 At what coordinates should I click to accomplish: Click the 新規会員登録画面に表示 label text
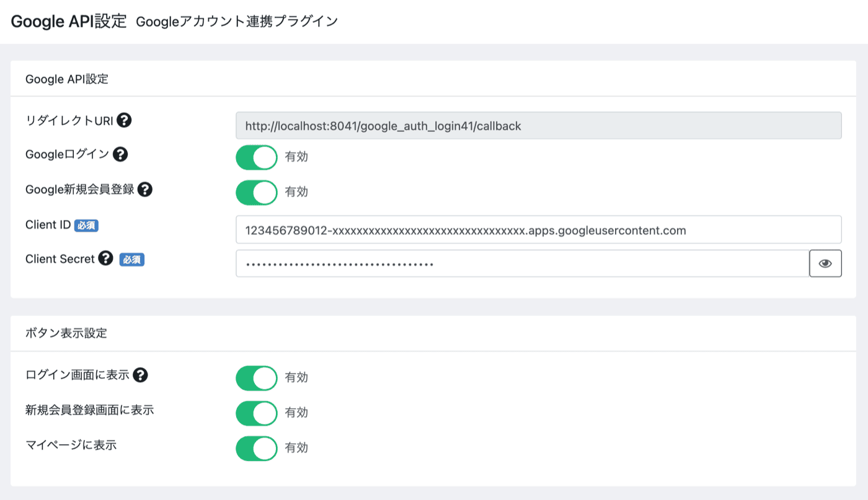tap(90, 410)
